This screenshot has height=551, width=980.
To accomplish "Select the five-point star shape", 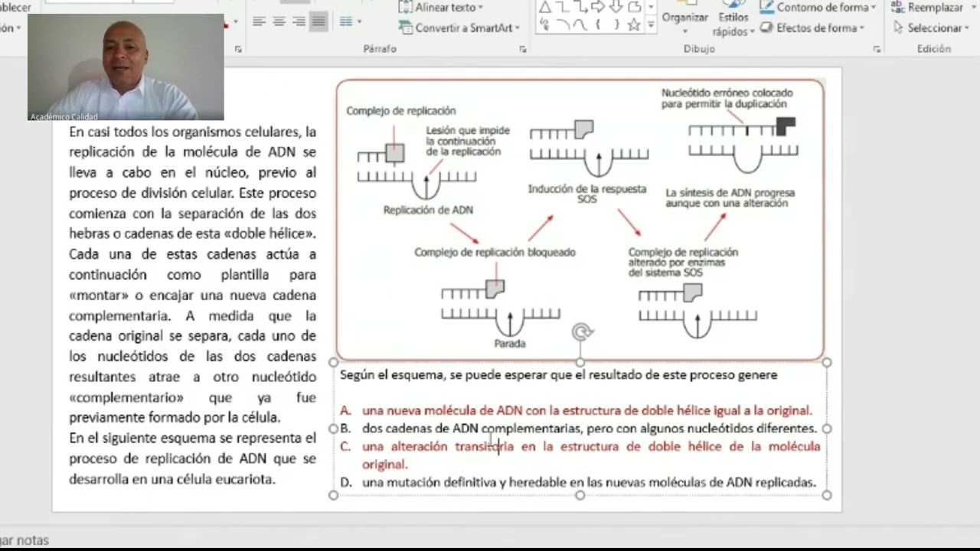I will point(634,25).
